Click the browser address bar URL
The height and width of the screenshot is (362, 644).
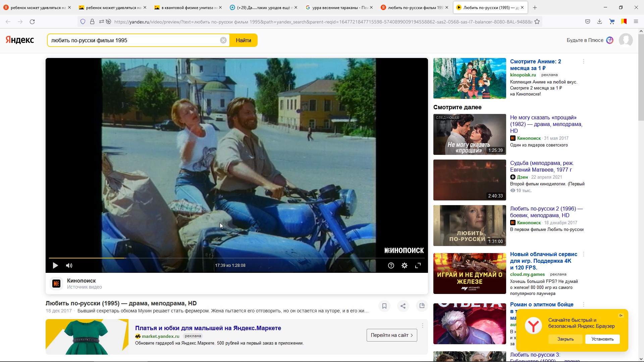coord(323,22)
